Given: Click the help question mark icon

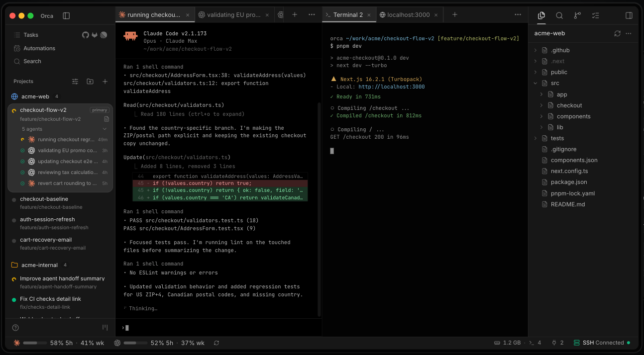Looking at the screenshot, I should [x=15, y=328].
